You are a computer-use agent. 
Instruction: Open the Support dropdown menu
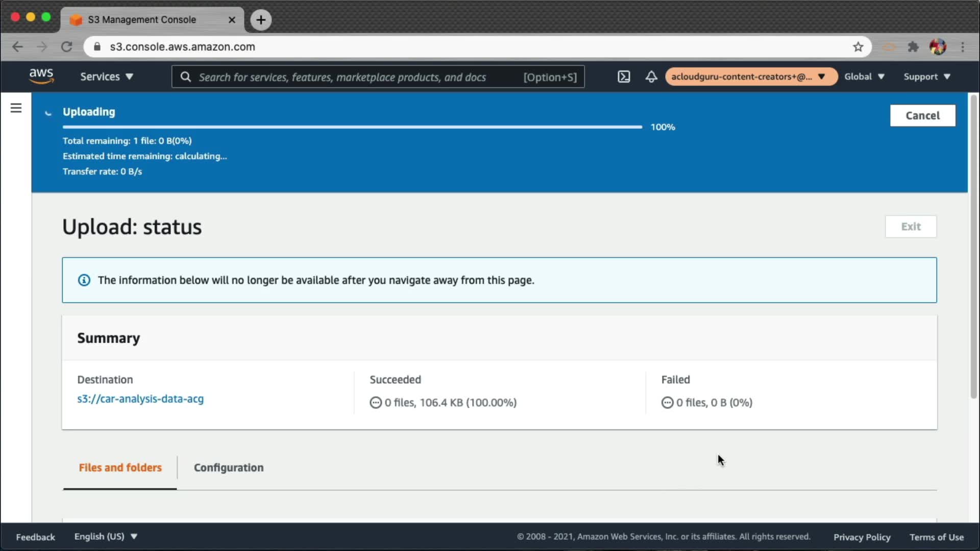[926, 77]
